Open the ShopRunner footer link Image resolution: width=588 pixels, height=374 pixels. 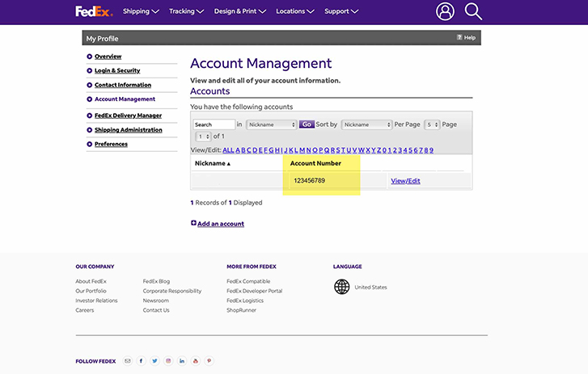click(x=241, y=310)
